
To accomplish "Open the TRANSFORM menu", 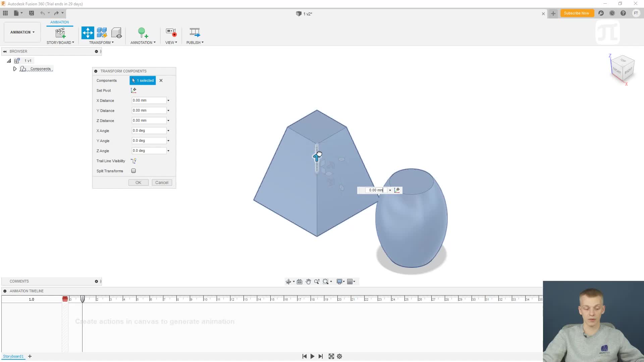I will pos(101,43).
